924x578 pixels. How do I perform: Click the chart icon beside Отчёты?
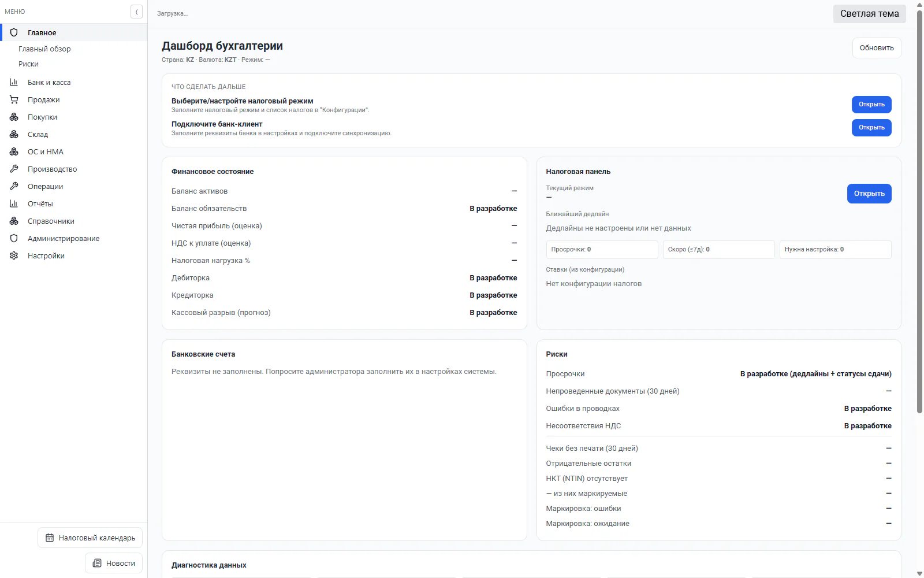pyautogui.click(x=14, y=203)
